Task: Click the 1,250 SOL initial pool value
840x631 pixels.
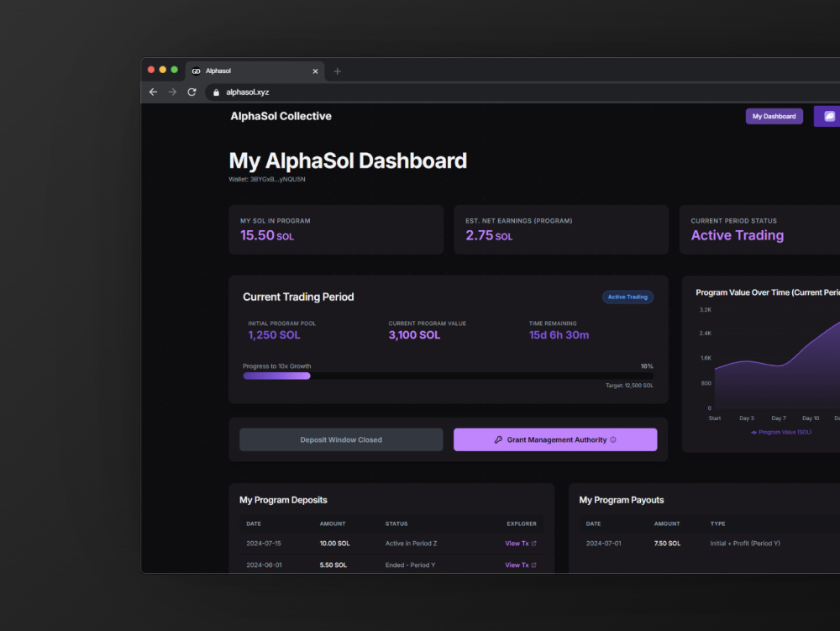Action: coord(274,335)
